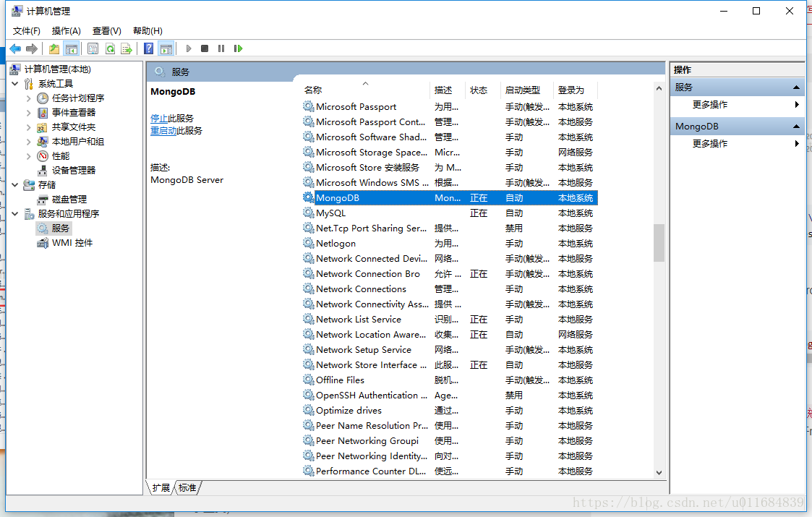Screen dimensions: 812x517
Task: Collapse the 存储 tree node
Action: 15,185
